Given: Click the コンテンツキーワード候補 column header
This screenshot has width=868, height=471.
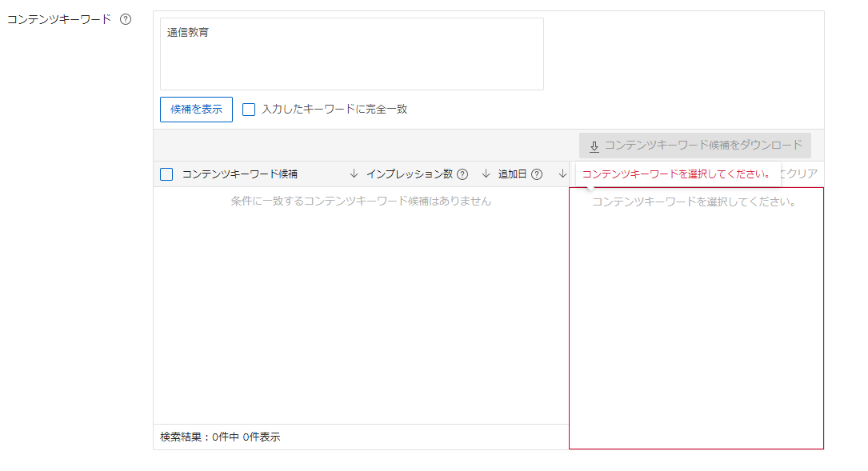Looking at the screenshot, I should pos(239,174).
